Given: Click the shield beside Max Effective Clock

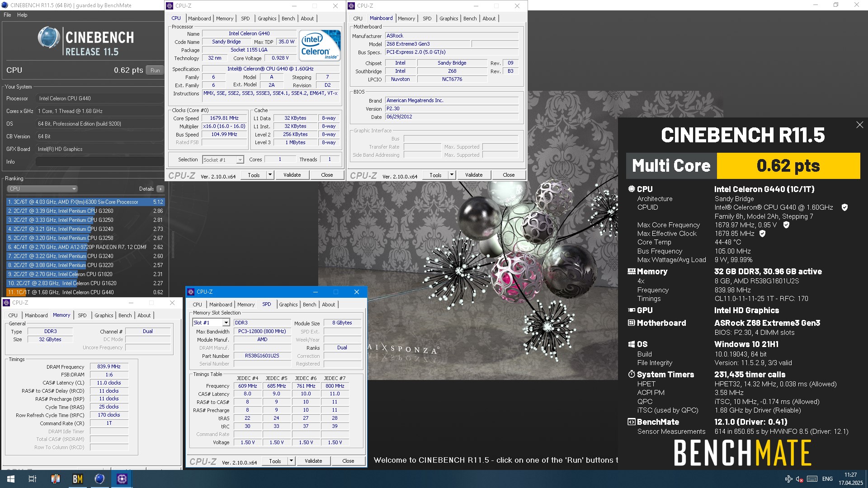Looking at the screenshot, I should point(762,234).
